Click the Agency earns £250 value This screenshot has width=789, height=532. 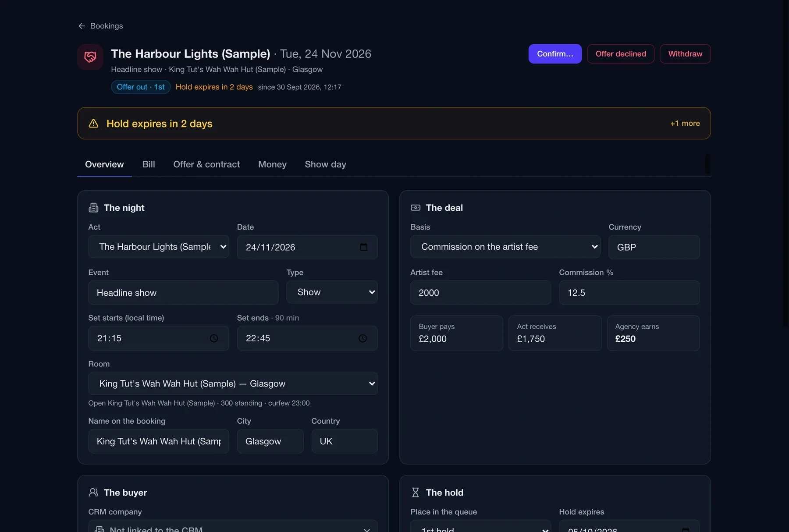tap(653, 333)
